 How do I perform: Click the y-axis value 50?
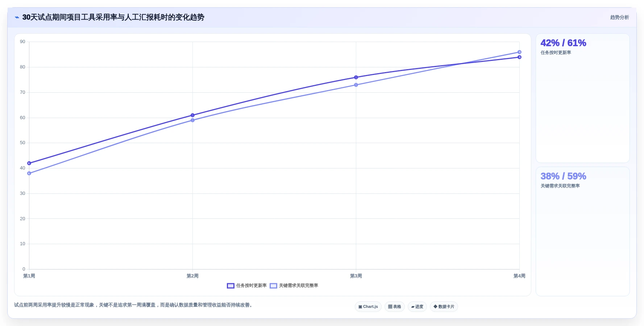[22, 143]
